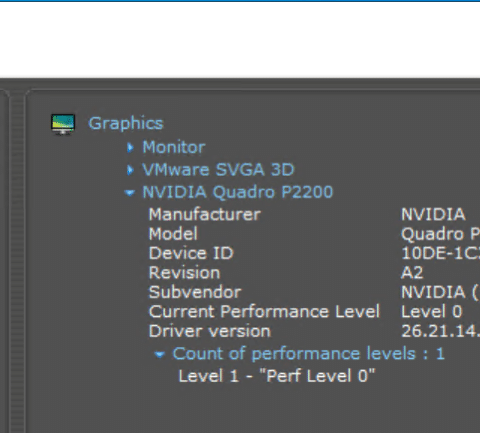The height and width of the screenshot is (433, 480).
Task: Click the Subvendor label
Action: click(x=195, y=292)
